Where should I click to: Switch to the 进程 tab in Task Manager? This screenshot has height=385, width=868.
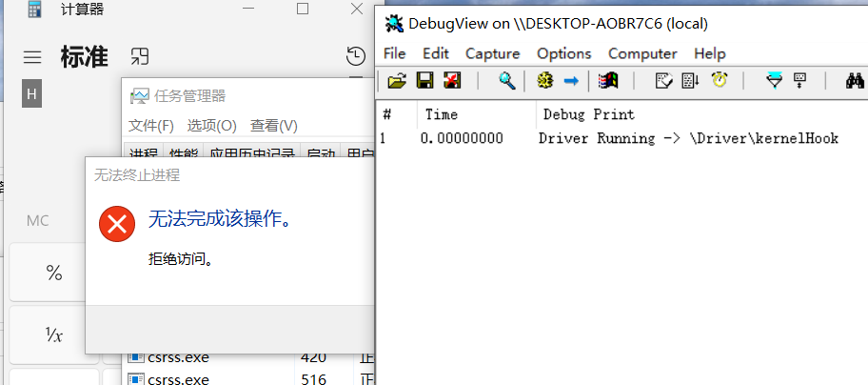coord(144,151)
